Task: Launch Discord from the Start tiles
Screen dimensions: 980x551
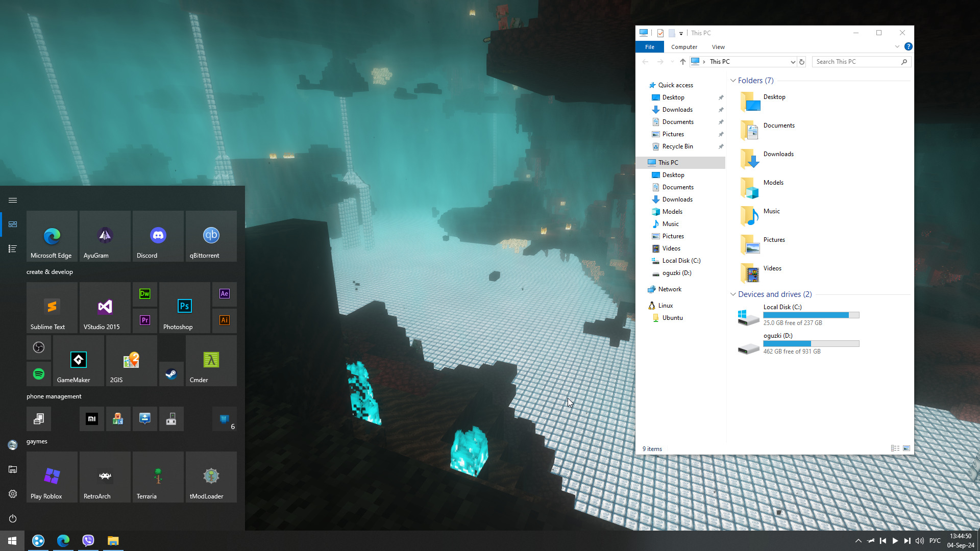Action: click(x=158, y=236)
